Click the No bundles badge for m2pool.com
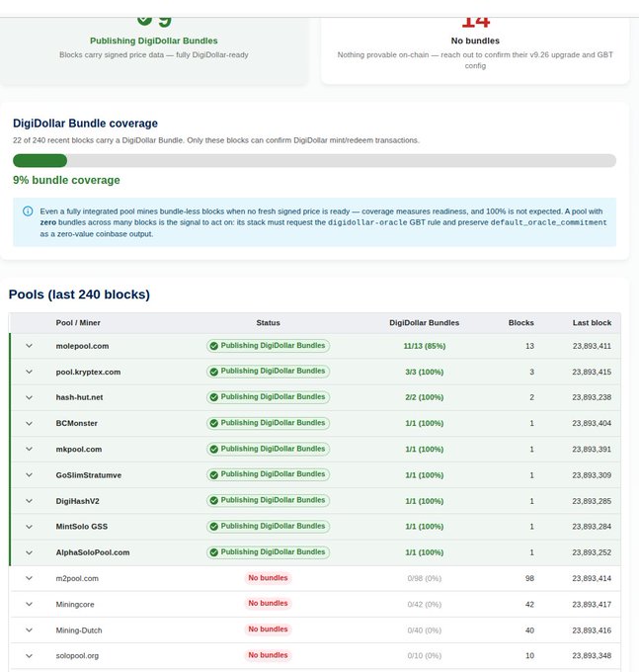This screenshot has width=639, height=672. 268,578
